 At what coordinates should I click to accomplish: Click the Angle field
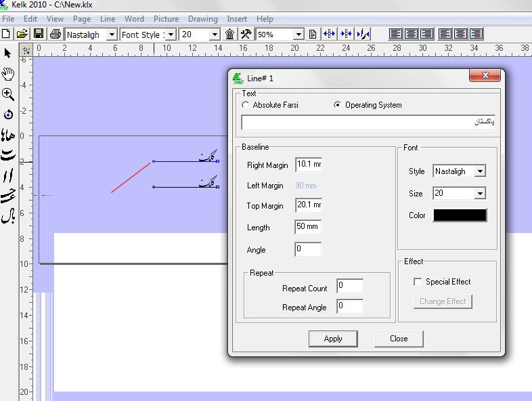tap(308, 249)
